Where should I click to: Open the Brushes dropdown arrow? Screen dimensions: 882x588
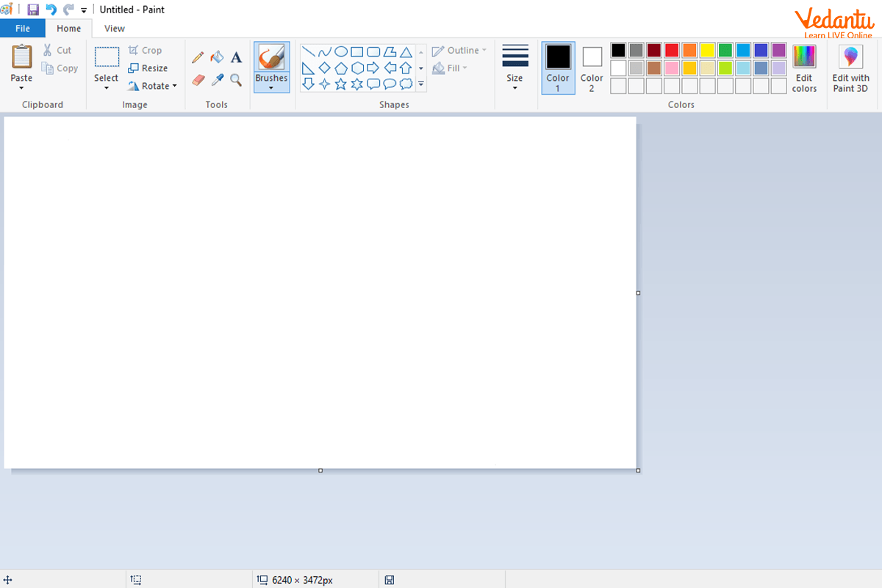click(x=271, y=88)
